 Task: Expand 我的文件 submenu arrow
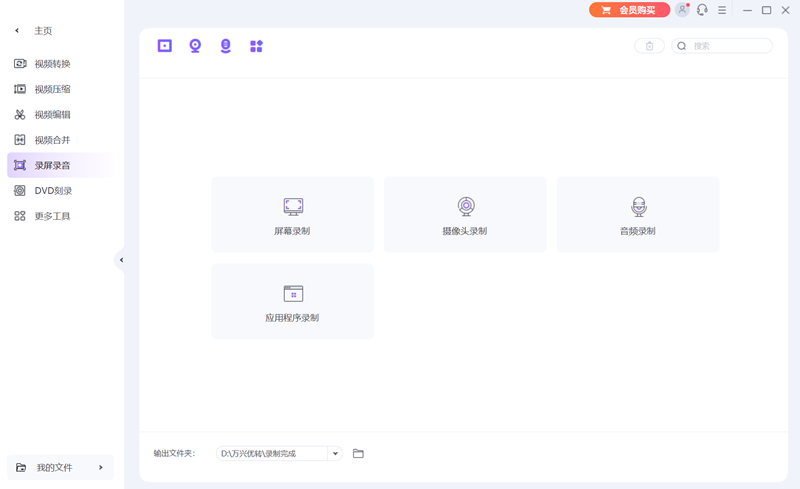click(x=101, y=467)
